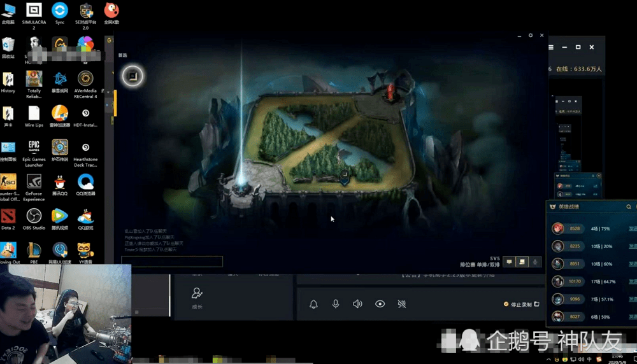Toggle the microphone in the bottom toolbar
This screenshot has height=364, width=637.
tap(336, 304)
